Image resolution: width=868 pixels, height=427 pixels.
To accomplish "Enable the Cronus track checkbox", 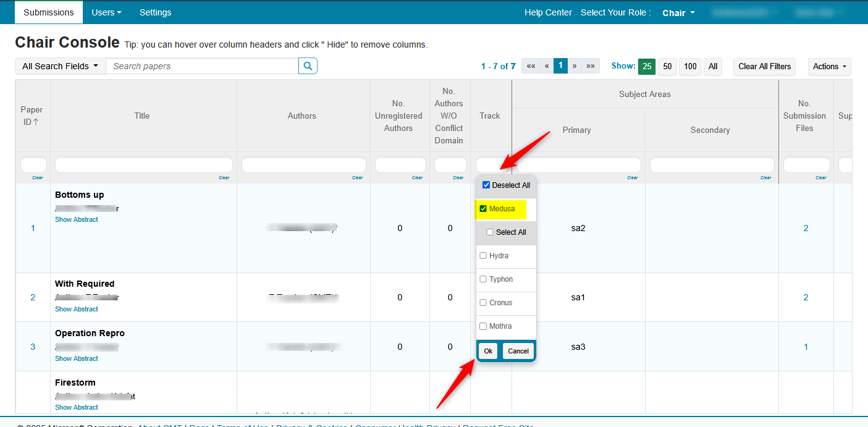I will click(x=483, y=303).
